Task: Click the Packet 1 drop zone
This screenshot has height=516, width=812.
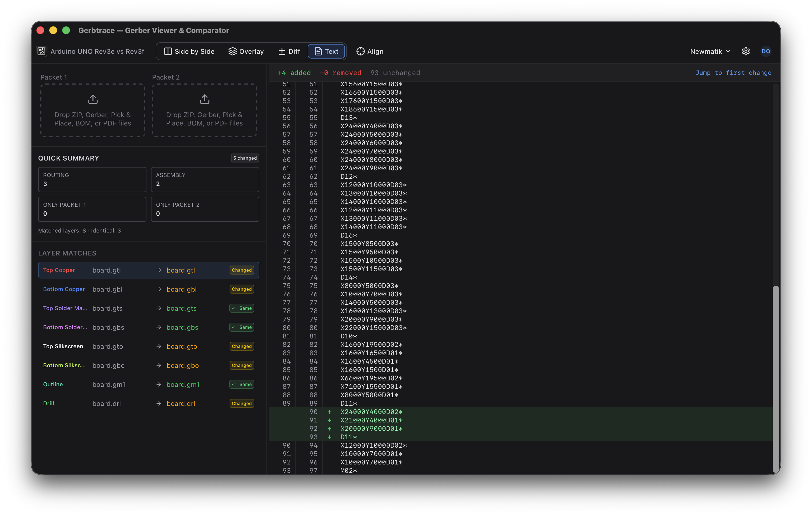Action: 93,110
